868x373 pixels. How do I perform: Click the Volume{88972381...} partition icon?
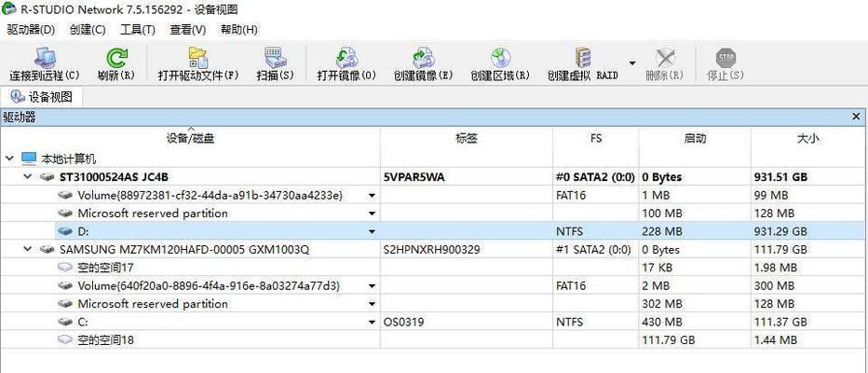[66, 195]
